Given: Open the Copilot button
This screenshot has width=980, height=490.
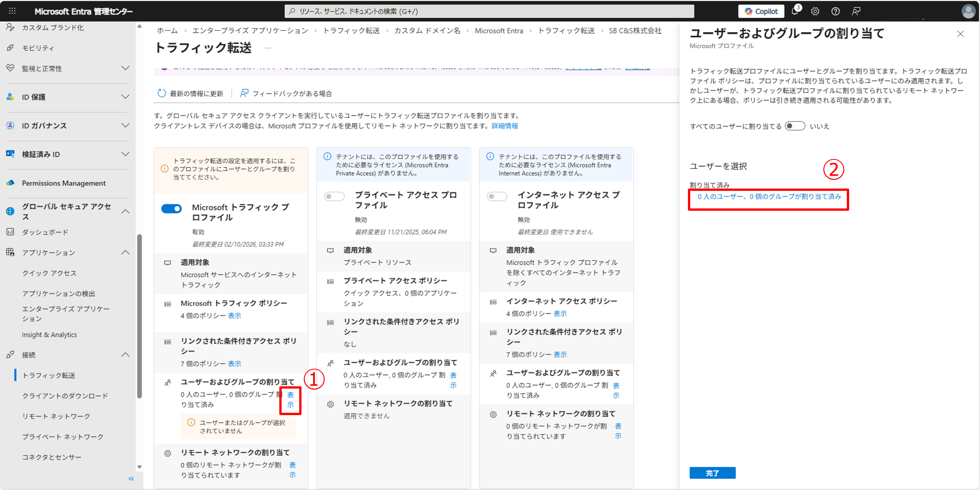Looking at the screenshot, I should 761,11.
